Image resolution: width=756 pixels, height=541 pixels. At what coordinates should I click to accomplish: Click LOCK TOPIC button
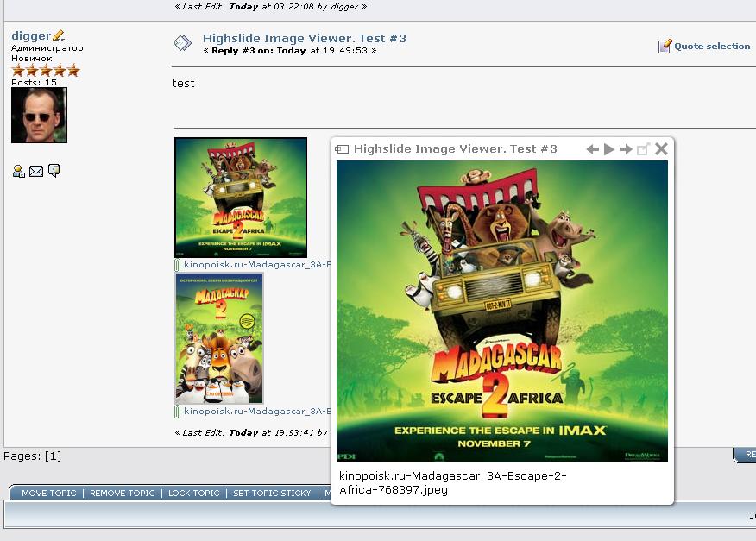coord(194,494)
